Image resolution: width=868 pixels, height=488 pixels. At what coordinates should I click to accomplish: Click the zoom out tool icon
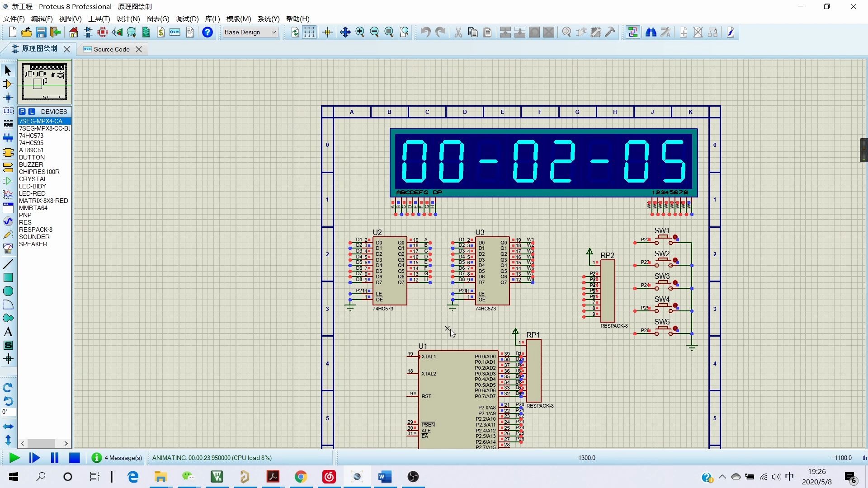374,32
